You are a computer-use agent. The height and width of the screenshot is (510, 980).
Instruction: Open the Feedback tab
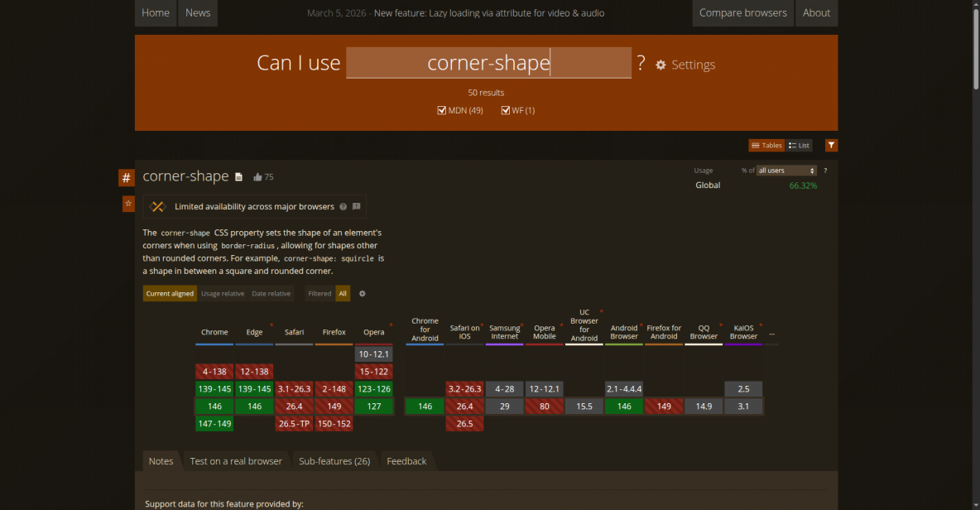pos(406,461)
